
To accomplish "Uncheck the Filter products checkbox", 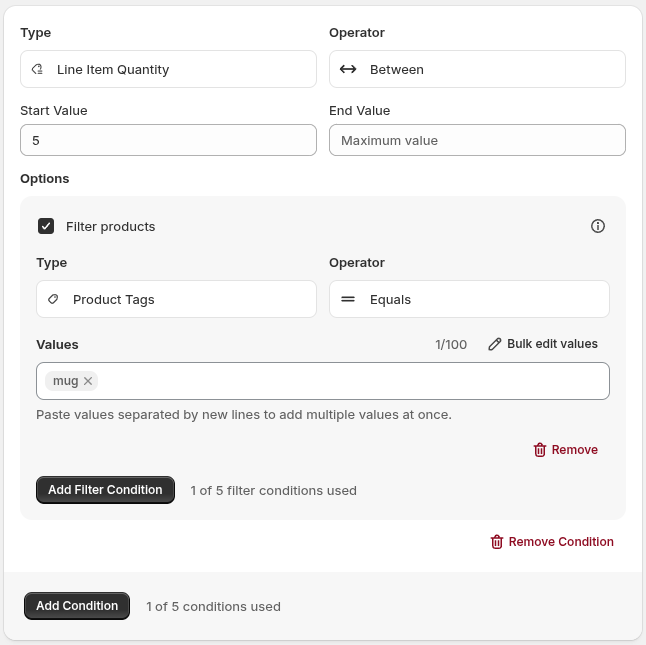I will pos(46,226).
